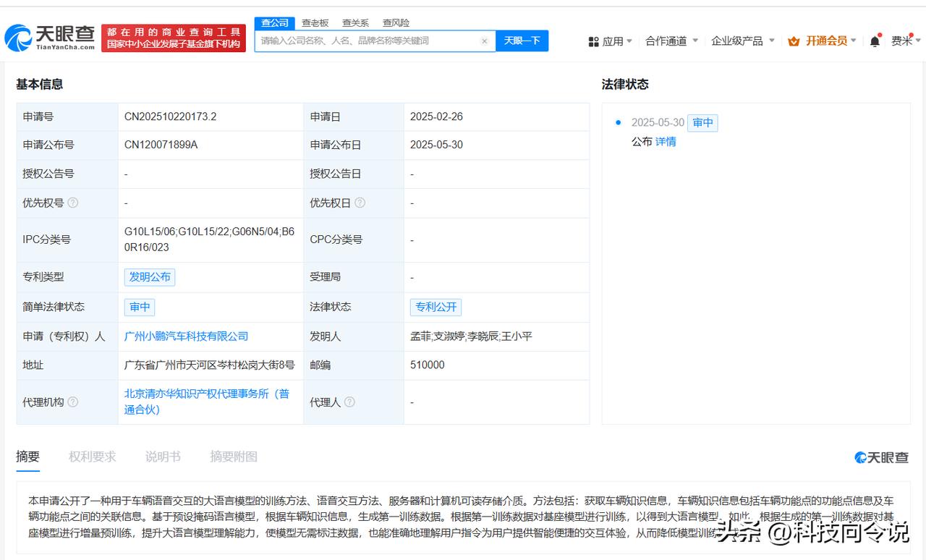926x560 pixels.
Task: Open the 广州小鹏汽车科技有限公司 link
Action: pos(187,336)
